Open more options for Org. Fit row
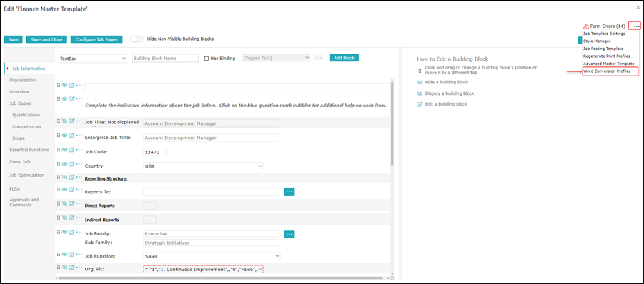The height and width of the screenshot is (284, 644). (79, 267)
